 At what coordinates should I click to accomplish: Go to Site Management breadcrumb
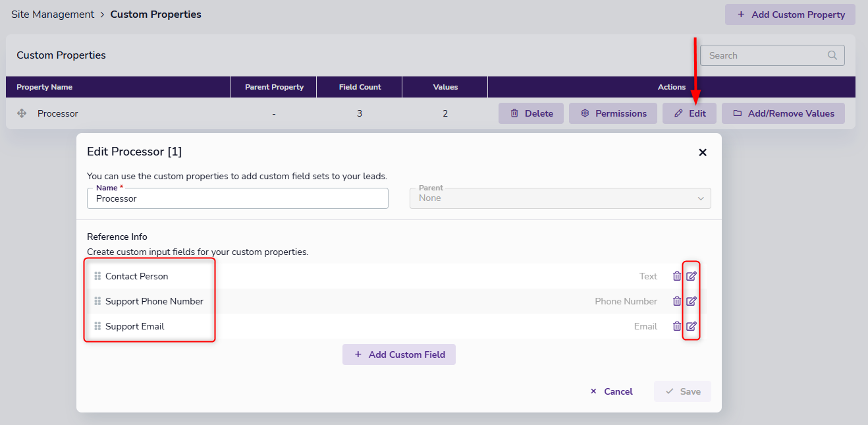coord(53,14)
